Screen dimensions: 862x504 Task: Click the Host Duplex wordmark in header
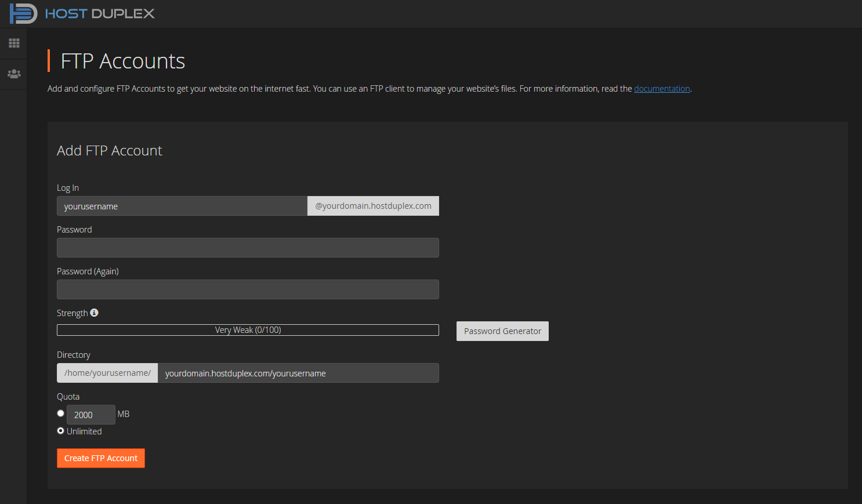click(x=100, y=13)
